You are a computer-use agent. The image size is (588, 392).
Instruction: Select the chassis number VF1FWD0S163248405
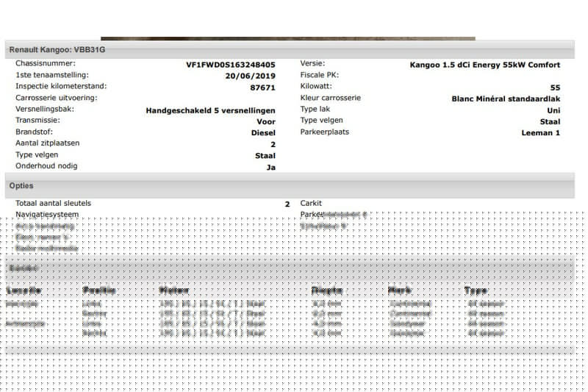click(x=231, y=65)
